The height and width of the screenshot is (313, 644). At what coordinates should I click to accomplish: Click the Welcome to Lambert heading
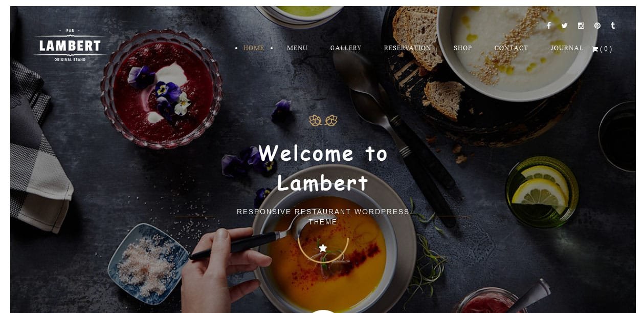[x=323, y=168]
